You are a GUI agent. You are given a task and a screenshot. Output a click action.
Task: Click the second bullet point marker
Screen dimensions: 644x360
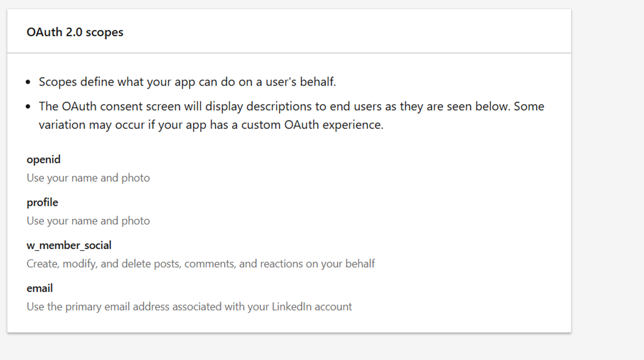coord(28,107)
